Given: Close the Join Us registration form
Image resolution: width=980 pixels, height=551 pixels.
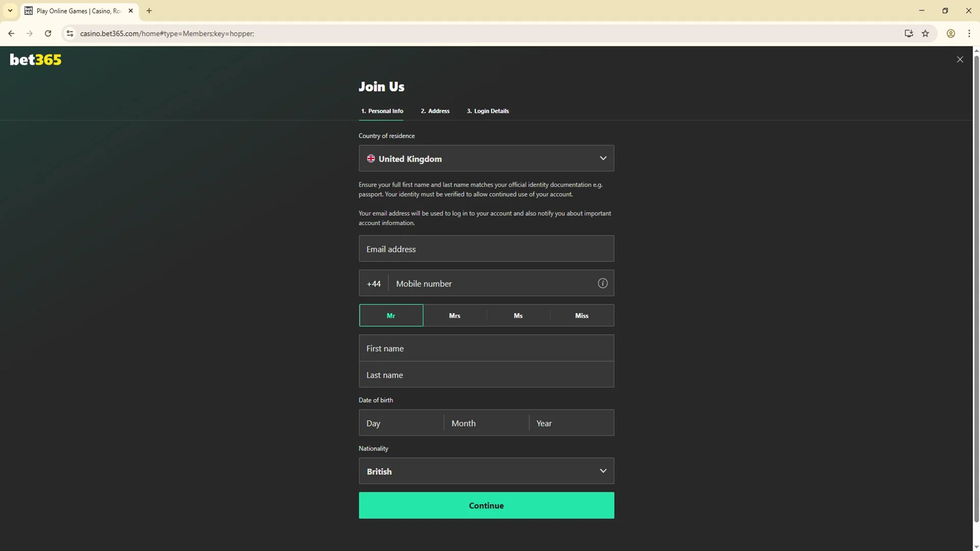Looking at the screenshot, I should coord(960,60).
